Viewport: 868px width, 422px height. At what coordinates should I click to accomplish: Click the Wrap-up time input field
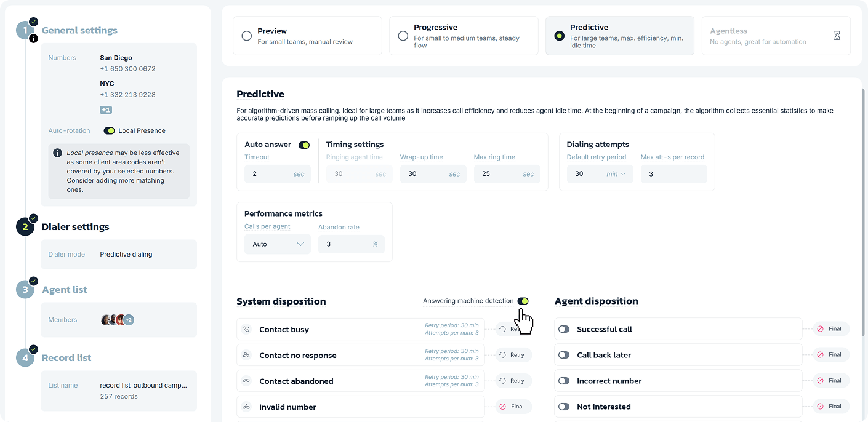pos(426,174)
